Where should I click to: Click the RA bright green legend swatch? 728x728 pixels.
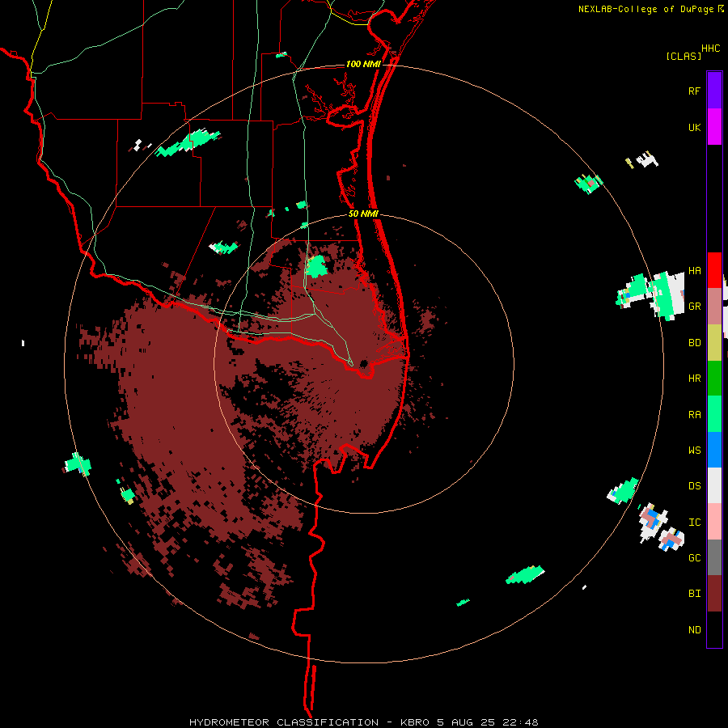click(714, 414)
